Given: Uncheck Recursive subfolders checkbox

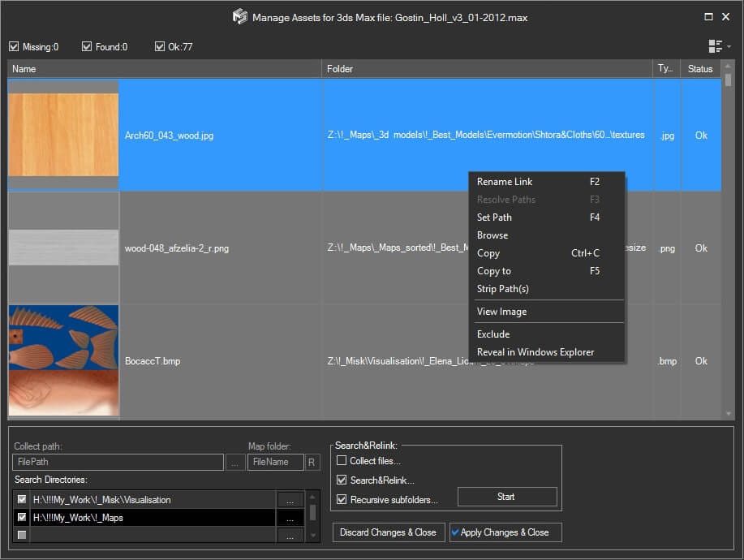Looking at the screenshot, I should (x=341, y=499).
